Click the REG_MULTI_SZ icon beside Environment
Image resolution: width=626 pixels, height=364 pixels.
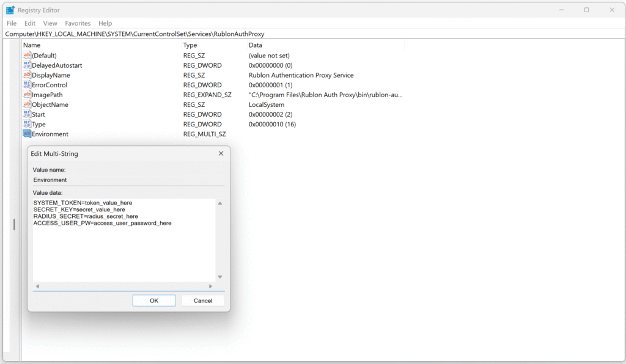click(26, 134)
